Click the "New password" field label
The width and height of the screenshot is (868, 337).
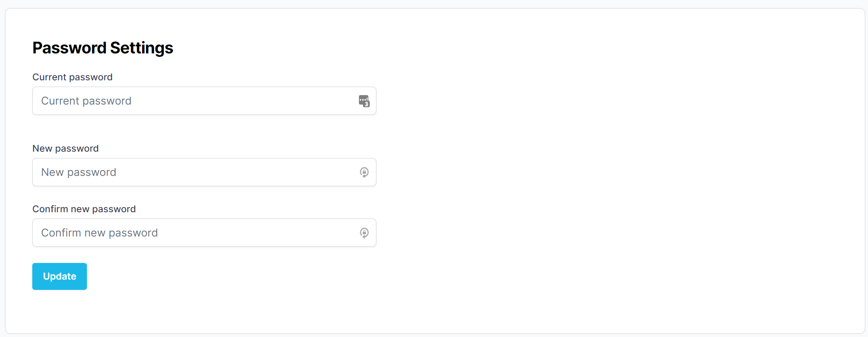[65, 149]
